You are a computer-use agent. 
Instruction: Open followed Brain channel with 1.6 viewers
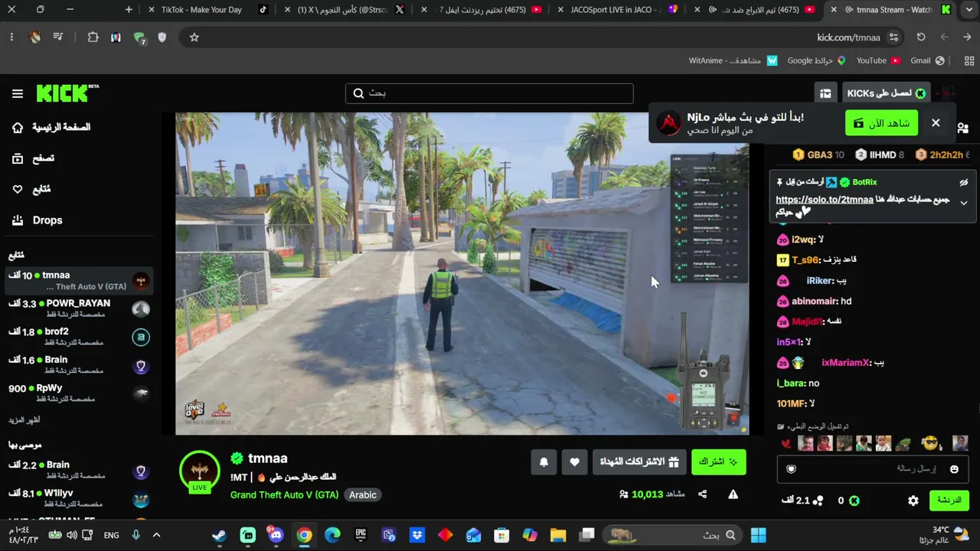(79, 365)
